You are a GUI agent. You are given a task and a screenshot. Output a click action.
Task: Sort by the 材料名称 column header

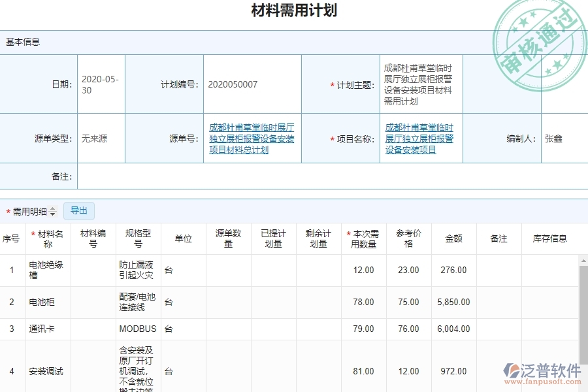[x=47, y=238]
